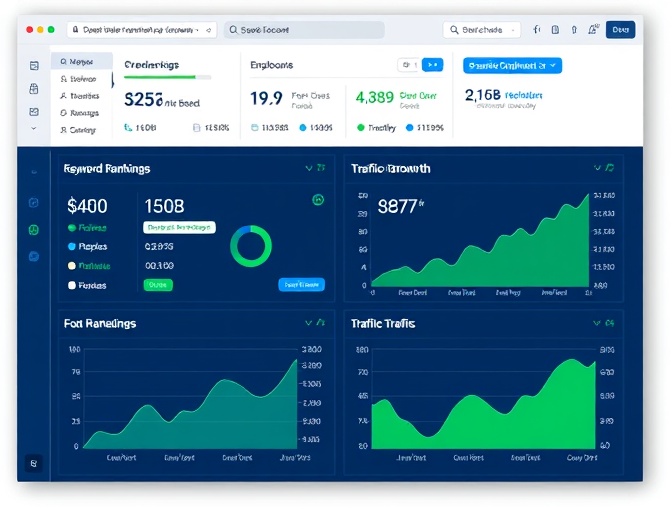Click the green icon right of the Keyword Rankings chevron
This screenshot has height=512, width=672.
(321, 168)
